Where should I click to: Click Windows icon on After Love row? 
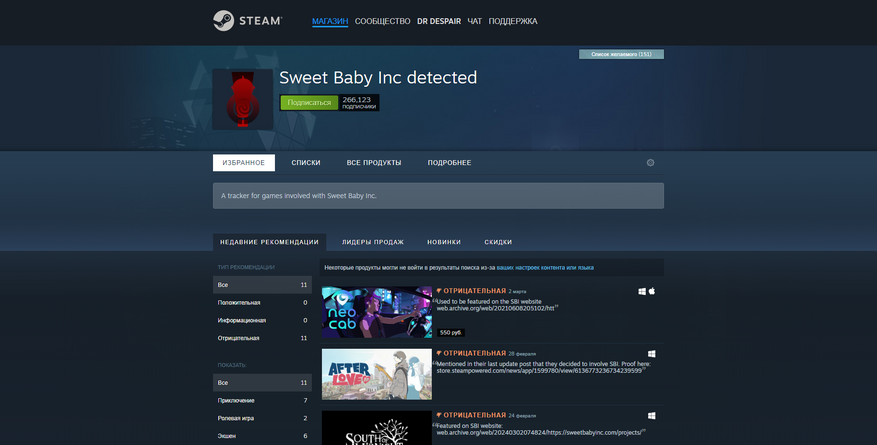tap(652, 354)
